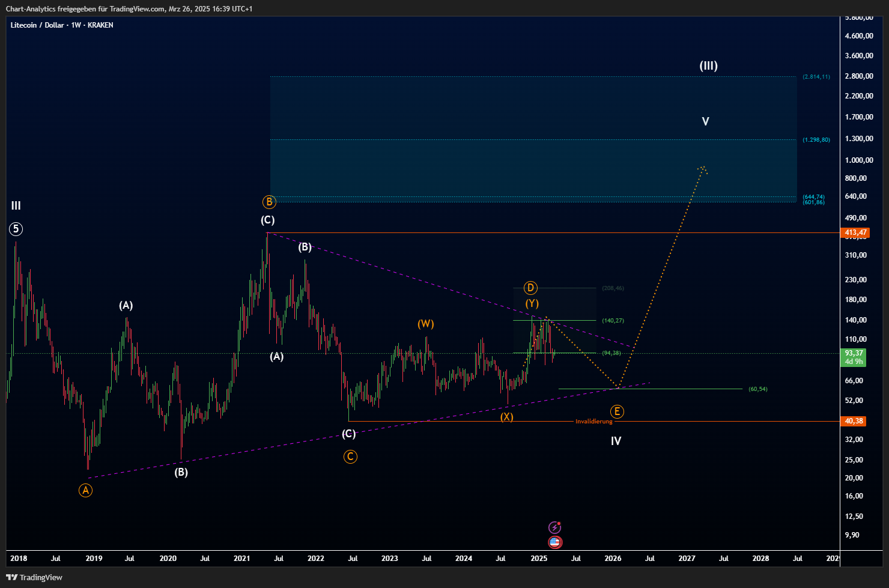Screen dimensions: 889x588
Task: Open the TradingView logo link
Action: point(34,577)
